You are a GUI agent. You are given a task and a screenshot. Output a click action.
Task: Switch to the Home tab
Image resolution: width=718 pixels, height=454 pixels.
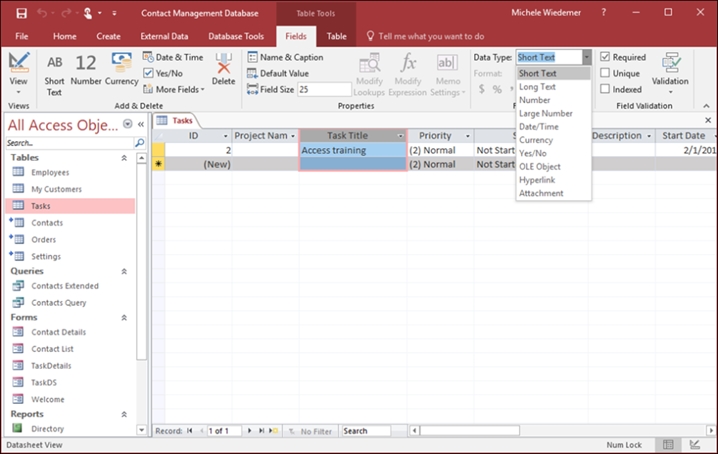pos(65,36)
